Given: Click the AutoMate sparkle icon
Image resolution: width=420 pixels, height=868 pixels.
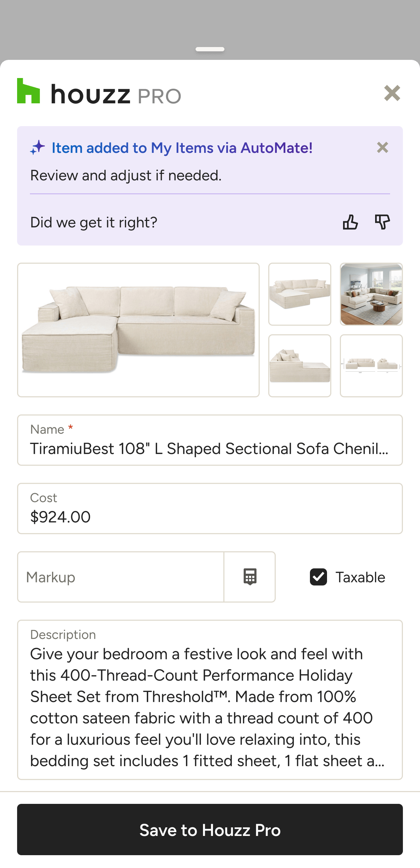Looking at the screenshot, I should coord(38,148).
